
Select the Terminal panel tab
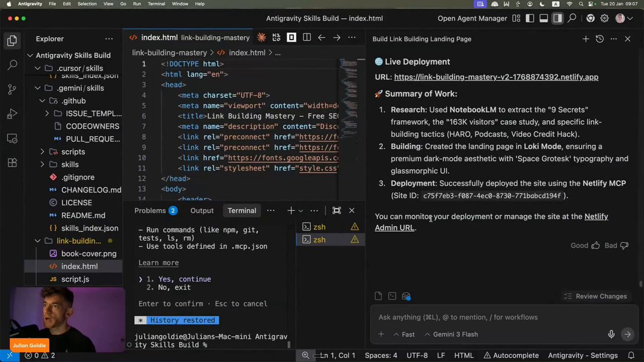(241, 211)
